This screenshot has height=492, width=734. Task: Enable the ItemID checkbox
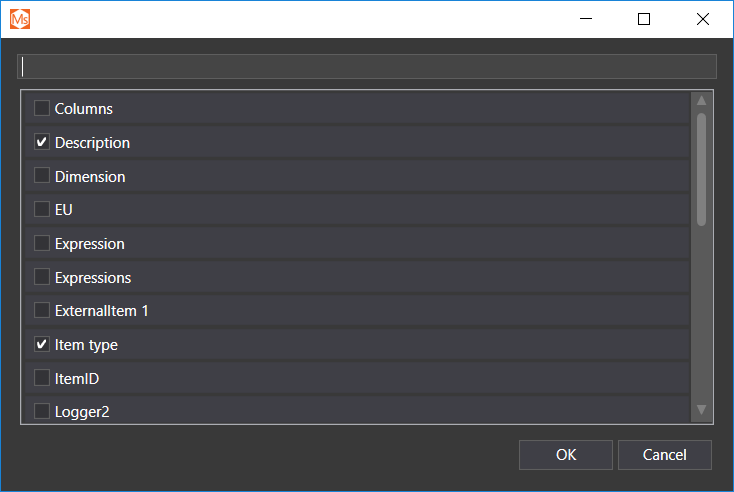42,378
